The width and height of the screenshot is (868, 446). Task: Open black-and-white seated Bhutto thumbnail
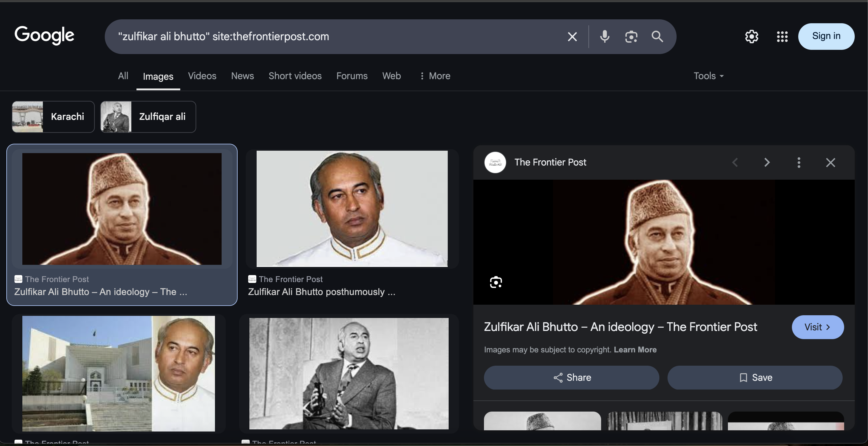tap(349, 374)
